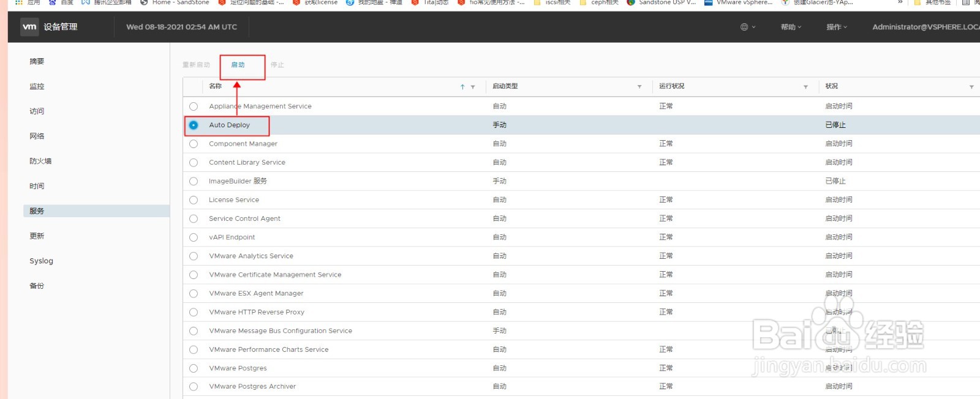Click the 手动 startup type of ImageBuilder
Image resolution: width=980 pixels, height=399 pixels.
500,181
